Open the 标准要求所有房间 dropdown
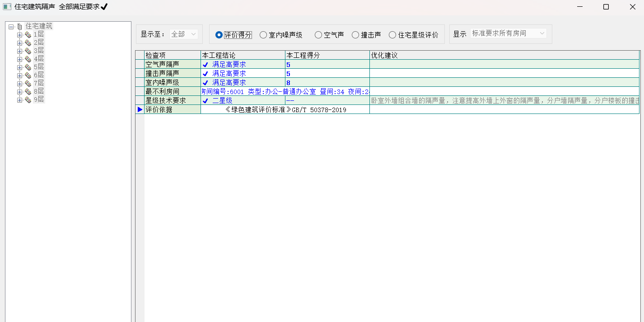The height and width of the screenshot is (322, 644). 508,33
